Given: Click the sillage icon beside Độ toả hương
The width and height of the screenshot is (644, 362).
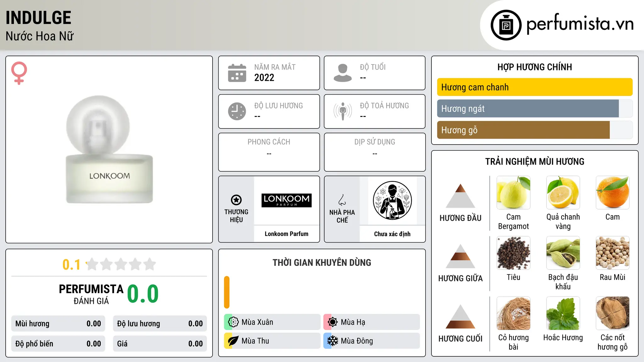Looking at the screenshot, I should pos(343,111).
